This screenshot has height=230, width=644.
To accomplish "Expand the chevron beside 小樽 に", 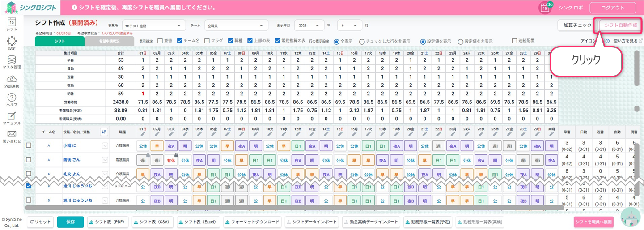I will point(105,145).
